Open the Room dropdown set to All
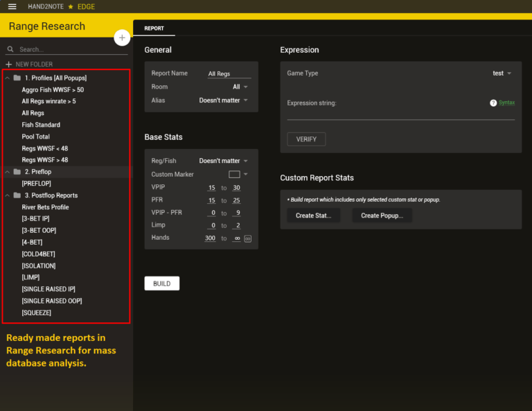The height and width of the screenshot is (411, 532). click(x=240, y=87)
